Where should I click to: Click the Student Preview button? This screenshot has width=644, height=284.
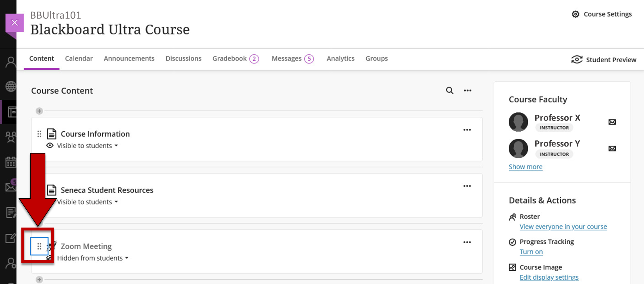click(x=604, y=59)
